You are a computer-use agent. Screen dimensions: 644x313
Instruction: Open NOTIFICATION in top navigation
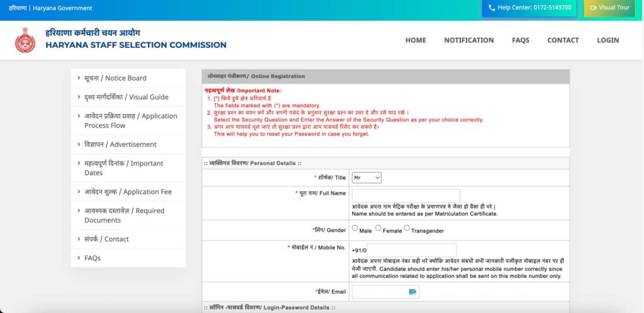click(x=469, y=40)
